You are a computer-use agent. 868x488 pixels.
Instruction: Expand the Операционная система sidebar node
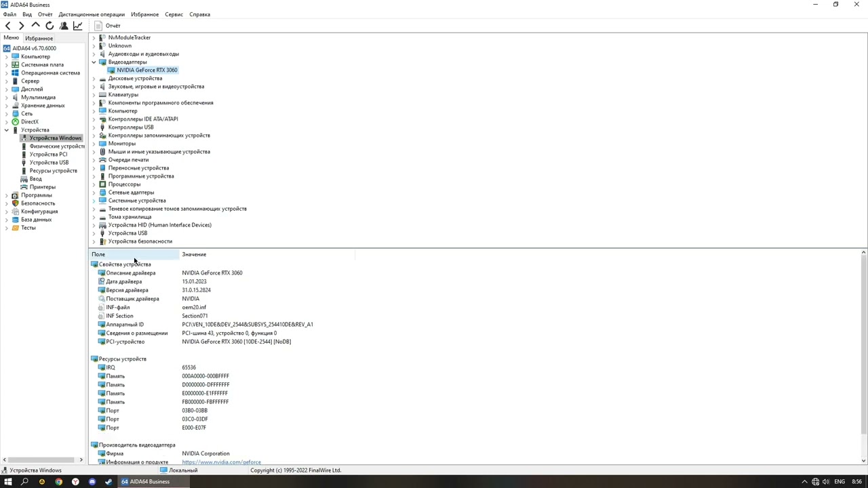click(6, 73)
